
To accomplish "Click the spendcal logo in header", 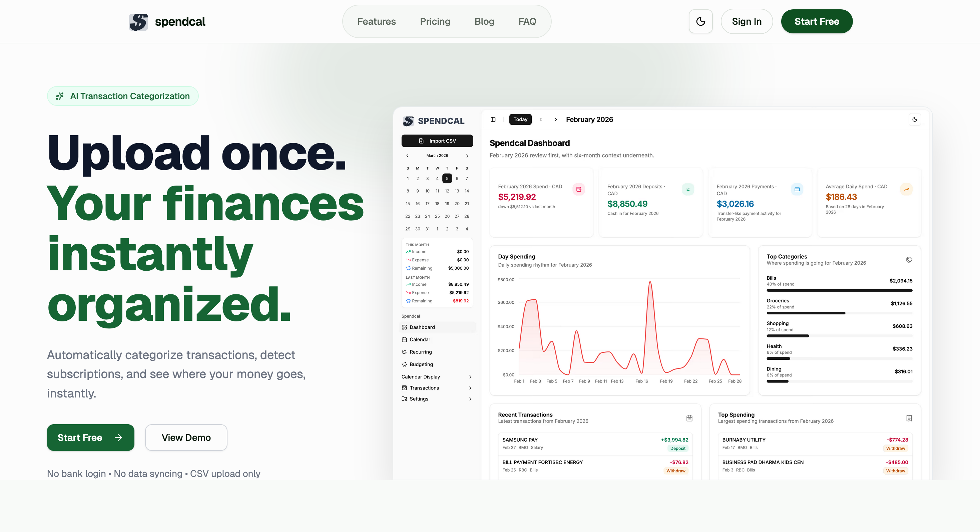I will coord(167,22).
